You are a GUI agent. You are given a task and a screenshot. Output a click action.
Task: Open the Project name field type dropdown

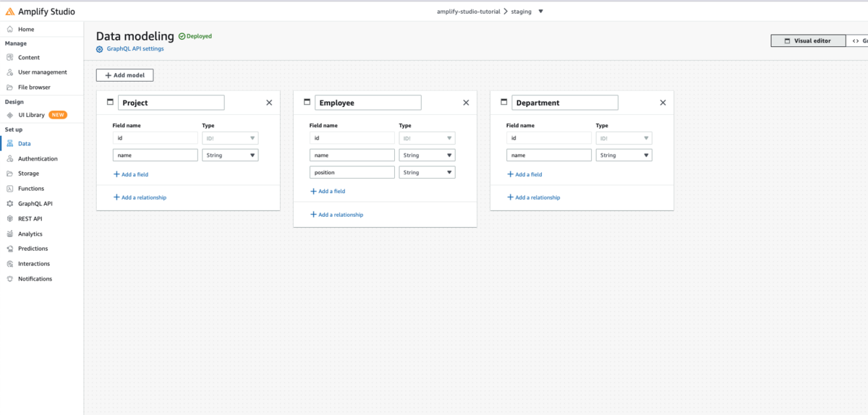230,155
